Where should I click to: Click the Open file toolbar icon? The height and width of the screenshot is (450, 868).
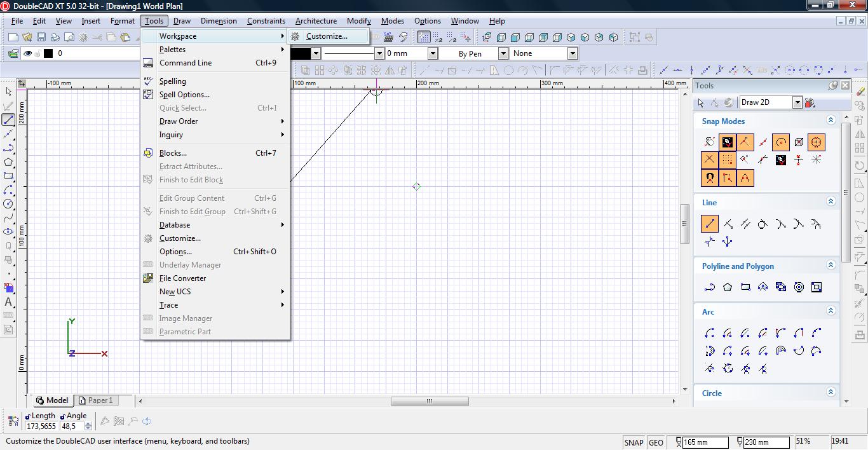(x=27, y=37)
